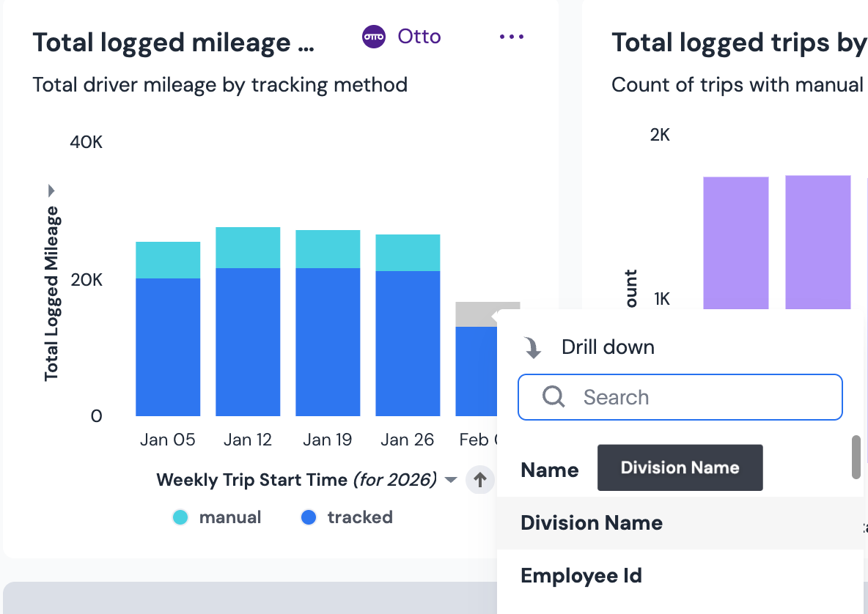Click the Jan 12 tracked bar segment
The image size is (868, 614).
coord(248,342)
